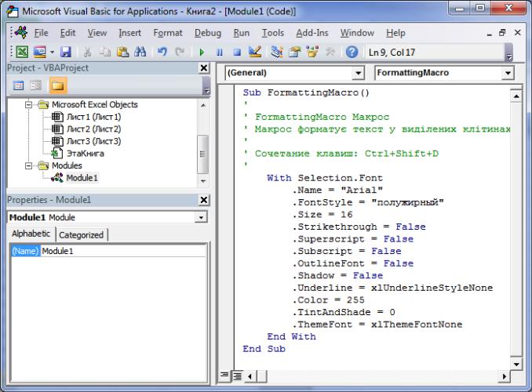Open the Insert menu
The height and width of the screenshot is (392, 532).
(129, 33)
